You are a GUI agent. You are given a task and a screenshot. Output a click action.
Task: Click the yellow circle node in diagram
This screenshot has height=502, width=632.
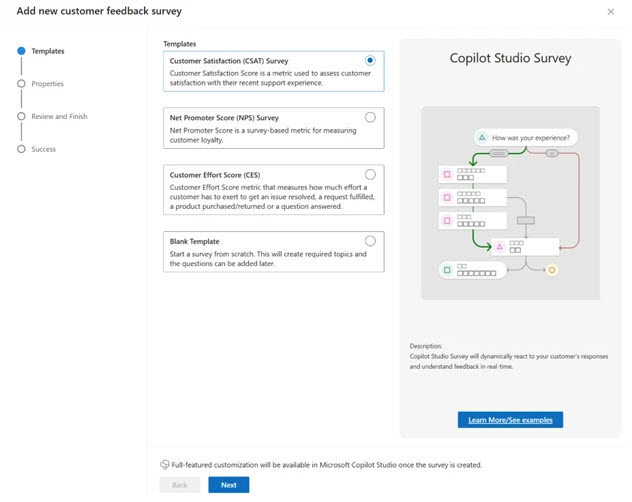(x=551, y=270)
